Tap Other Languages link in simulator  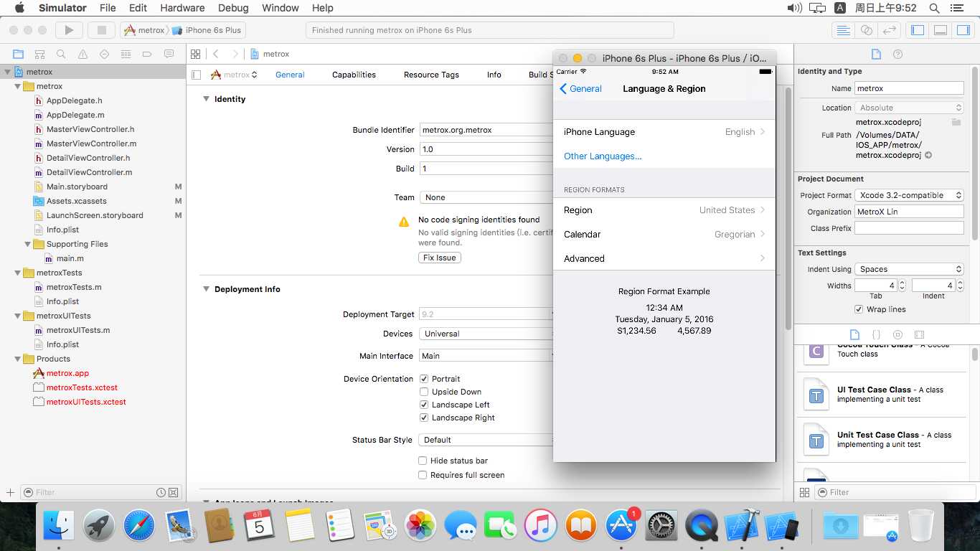click(603, 156)
